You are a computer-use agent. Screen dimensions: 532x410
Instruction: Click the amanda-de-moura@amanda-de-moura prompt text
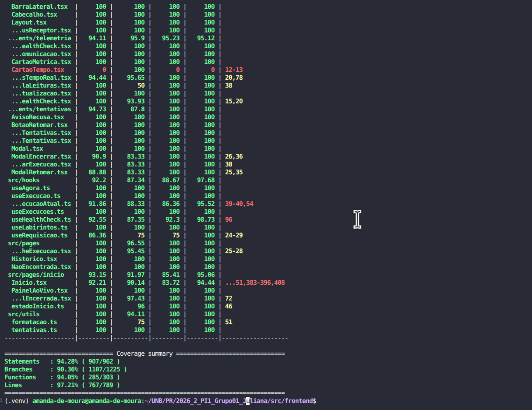pyautogui.click(x=87, y=401)
